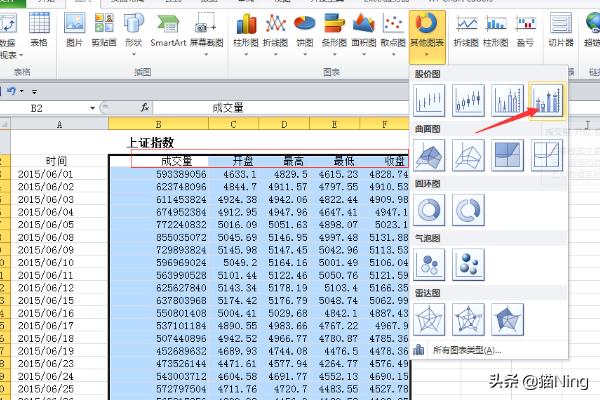Open Column chart (柱形图) menu
The height and width of the screenshot is (400, 600).
click(x=246, y=34)
